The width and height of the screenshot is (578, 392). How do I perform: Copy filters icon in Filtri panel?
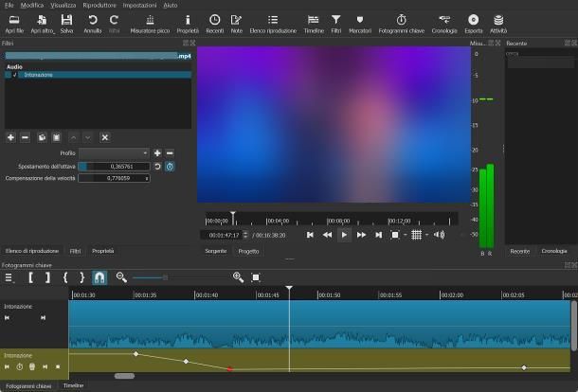[42, 137]
